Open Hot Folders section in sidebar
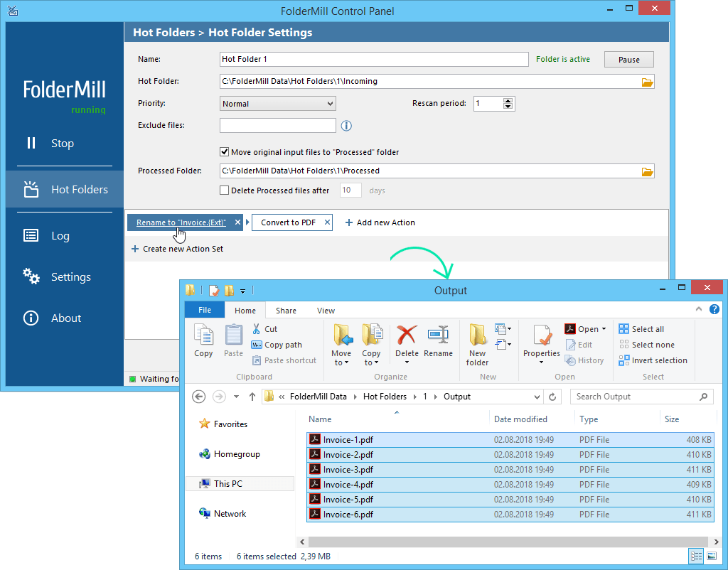This screenshot has height=570, width=728. tap(65, 189)
